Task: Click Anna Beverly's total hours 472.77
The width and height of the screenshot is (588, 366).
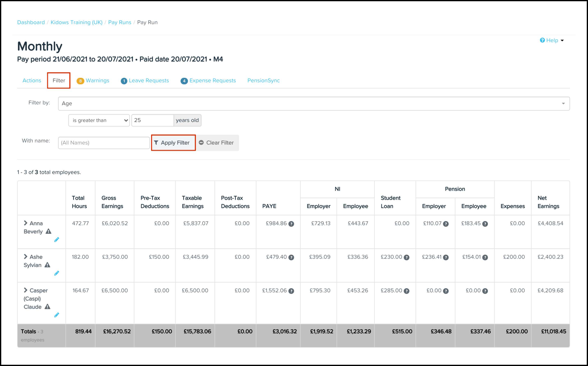Action: [80, 223]
